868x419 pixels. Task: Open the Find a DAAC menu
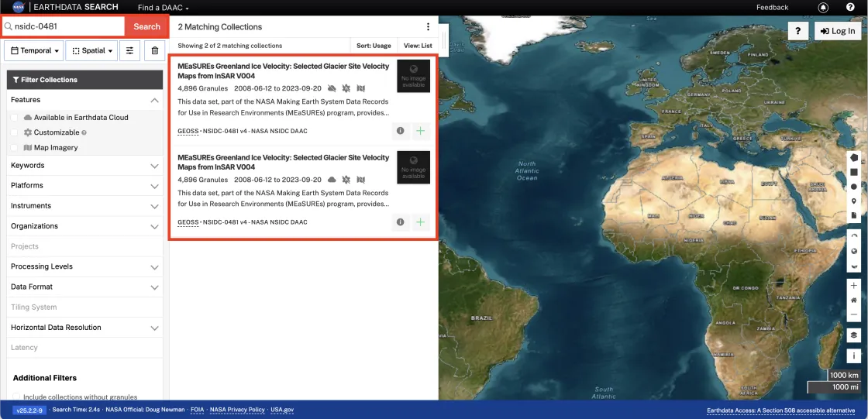coord(163,8)
